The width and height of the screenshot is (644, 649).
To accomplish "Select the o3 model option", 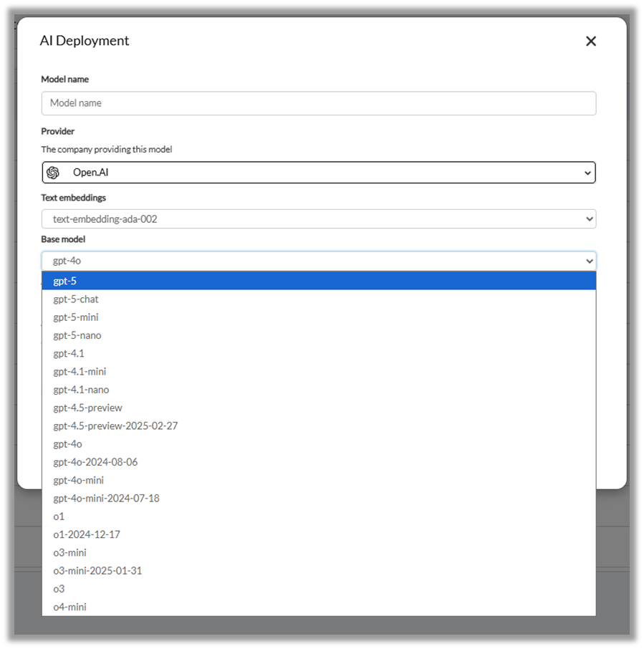I will pyautogui.click(x=319, y=589).
